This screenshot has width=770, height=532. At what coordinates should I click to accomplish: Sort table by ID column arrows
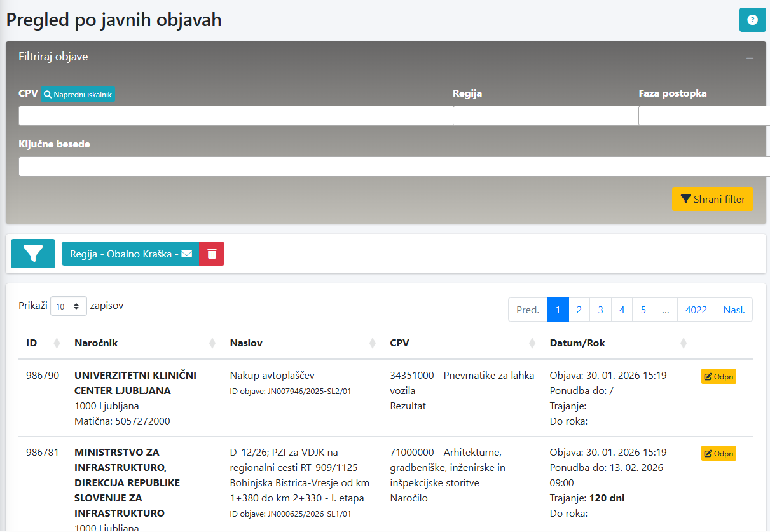coord(57,343)
